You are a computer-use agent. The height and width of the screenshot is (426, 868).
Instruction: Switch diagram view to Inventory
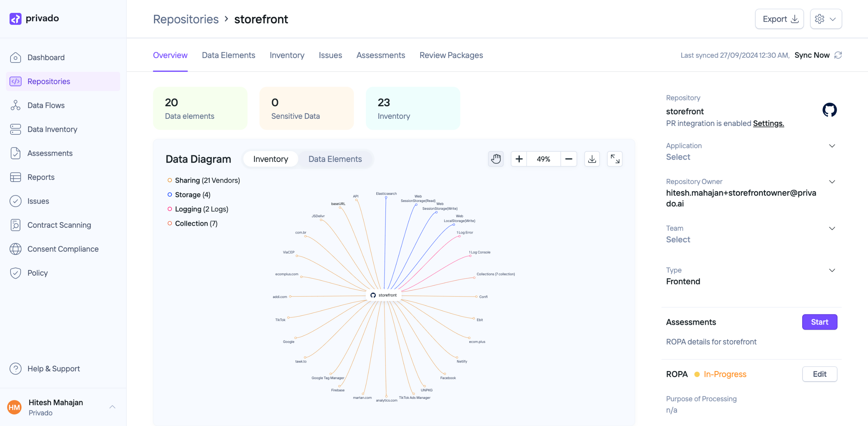(270, 159)
